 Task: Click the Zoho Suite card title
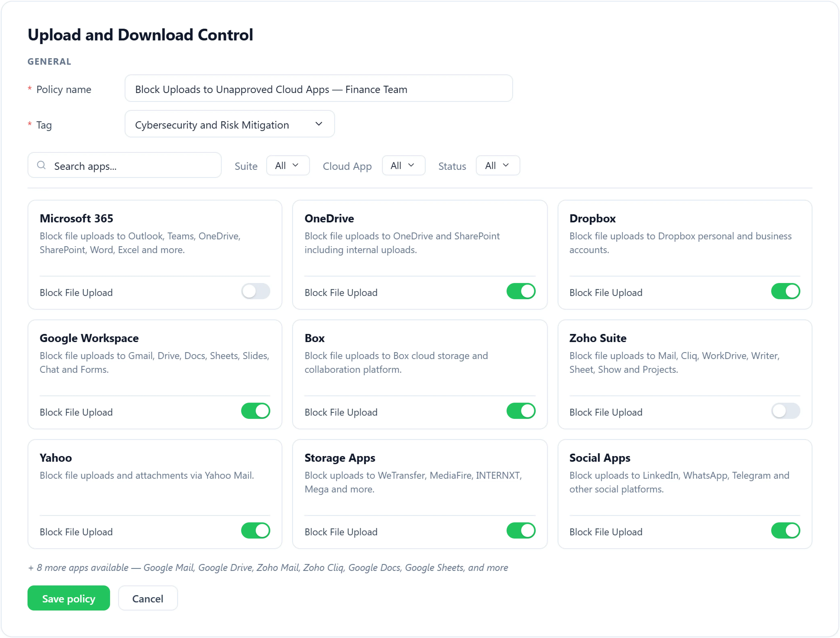(597, 338)
